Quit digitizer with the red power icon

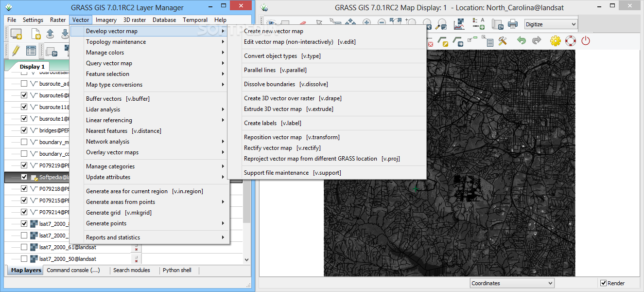pyautogui.click(x=586, y=41)
